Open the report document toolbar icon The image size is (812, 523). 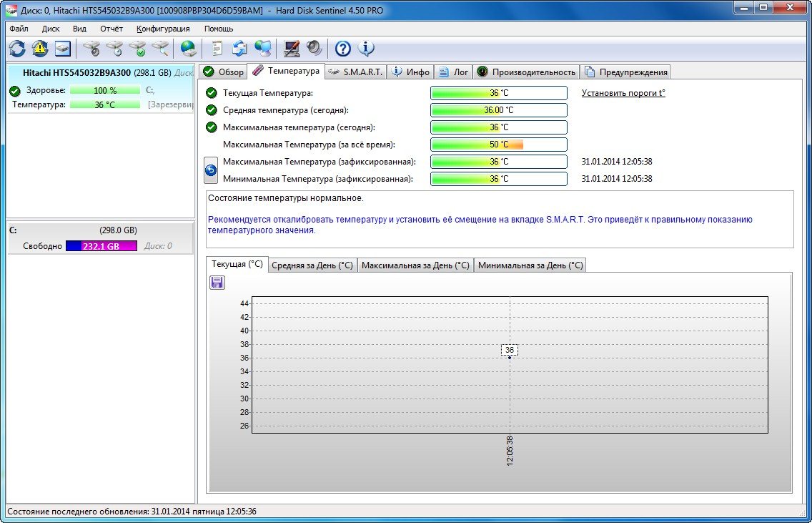tap(217, 49)
